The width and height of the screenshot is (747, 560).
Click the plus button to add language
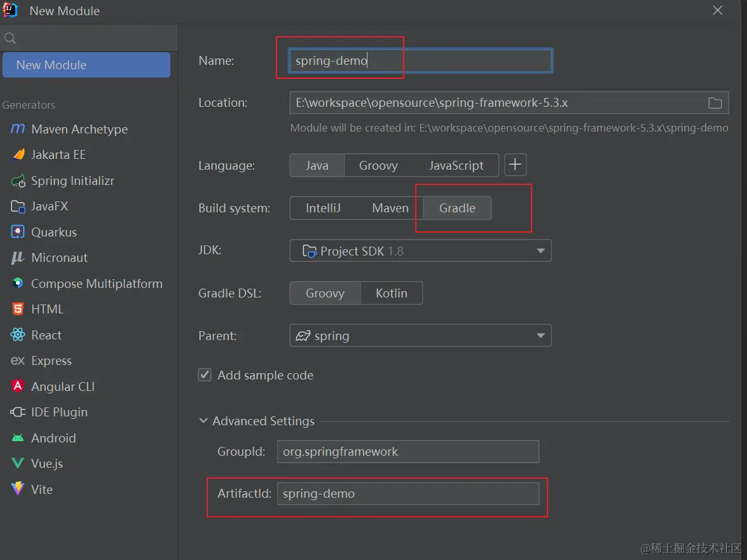pos(516,165)
